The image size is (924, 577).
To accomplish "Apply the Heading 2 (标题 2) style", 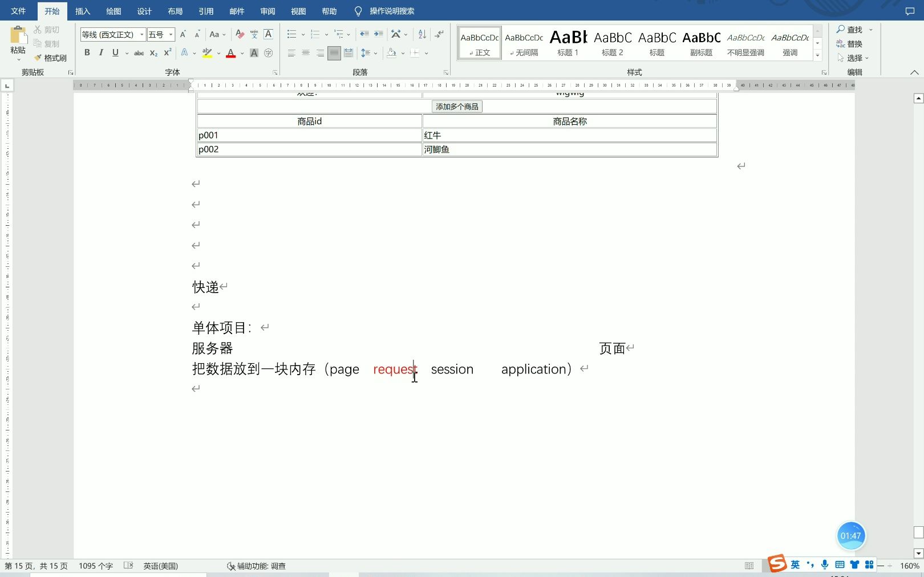I will tap(613, 43).
